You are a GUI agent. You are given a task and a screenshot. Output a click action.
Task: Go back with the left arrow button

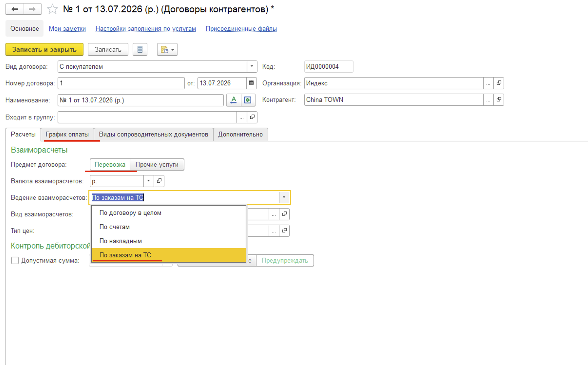(x=15, y=9)
